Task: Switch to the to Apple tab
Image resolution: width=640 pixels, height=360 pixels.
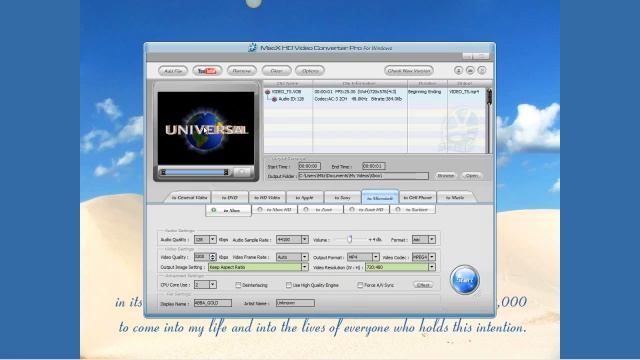Action: [x=305, y=198]
